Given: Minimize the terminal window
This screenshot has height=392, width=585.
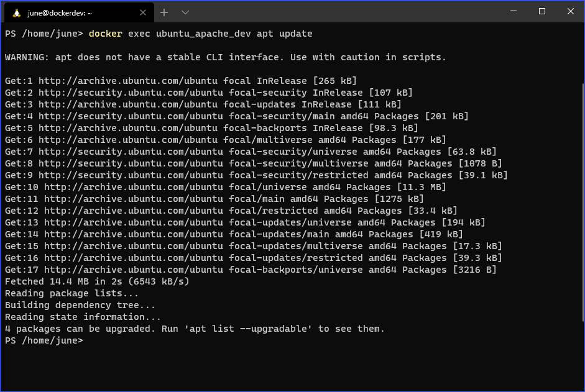Looking at the screenshot, I should click(x=514, y=11).
